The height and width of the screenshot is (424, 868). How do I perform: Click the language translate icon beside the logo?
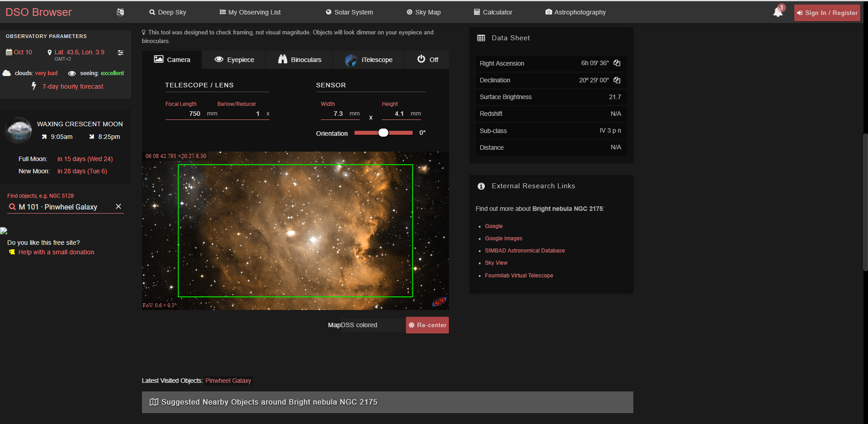pyautogui.click(x=120, y=12)
